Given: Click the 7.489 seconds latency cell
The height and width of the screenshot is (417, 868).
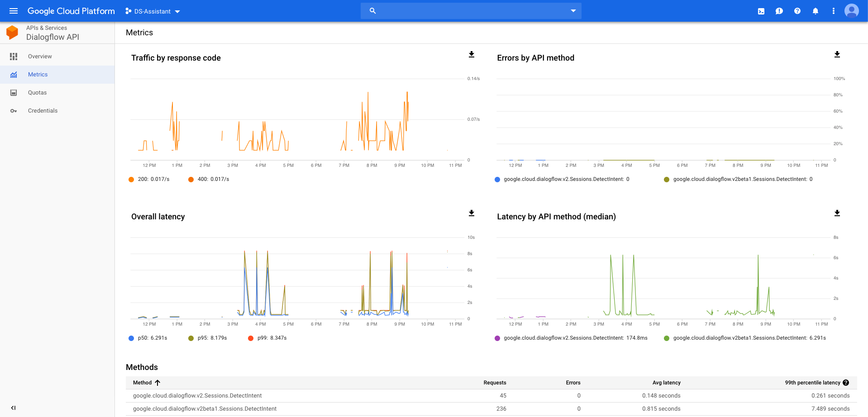Looking at the screenshot, I should (x=830, y=409).
